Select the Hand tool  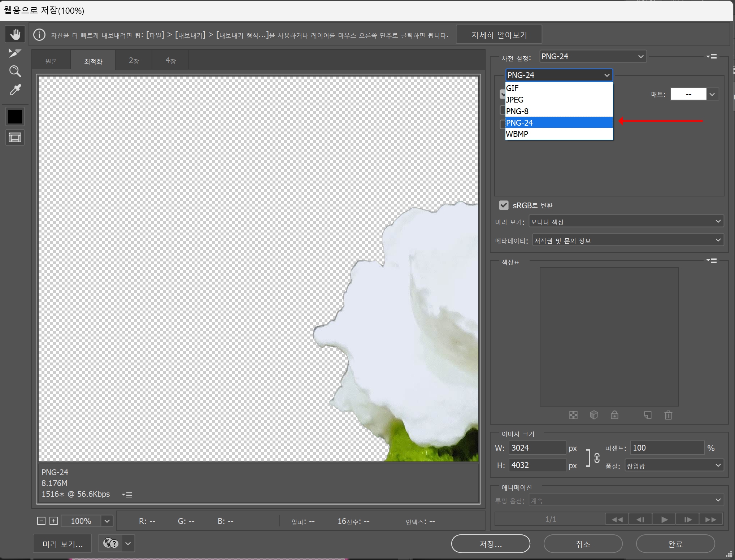(15, 35)
